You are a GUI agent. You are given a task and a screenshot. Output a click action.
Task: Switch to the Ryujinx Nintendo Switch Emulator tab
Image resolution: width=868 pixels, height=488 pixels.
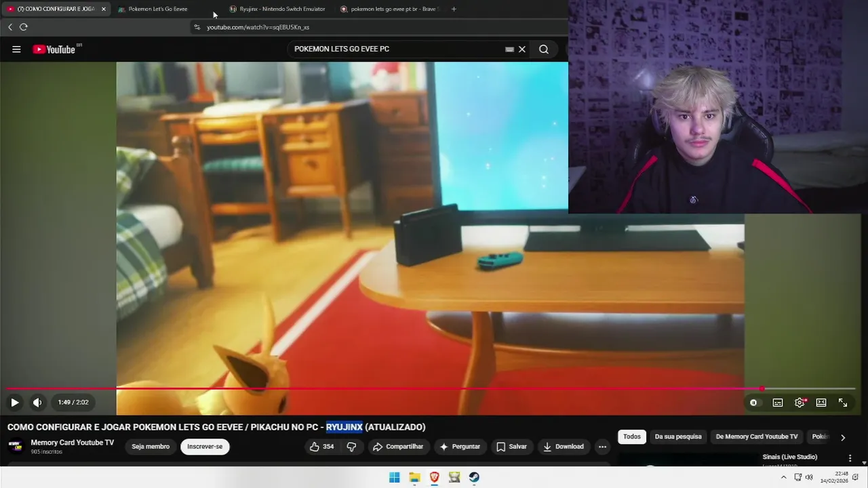[x=277, y=9]
